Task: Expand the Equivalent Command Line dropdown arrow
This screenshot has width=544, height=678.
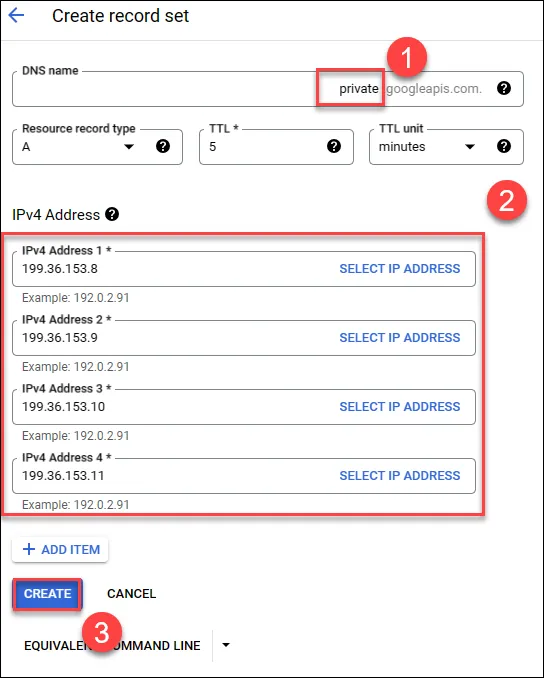Action: 225,645
